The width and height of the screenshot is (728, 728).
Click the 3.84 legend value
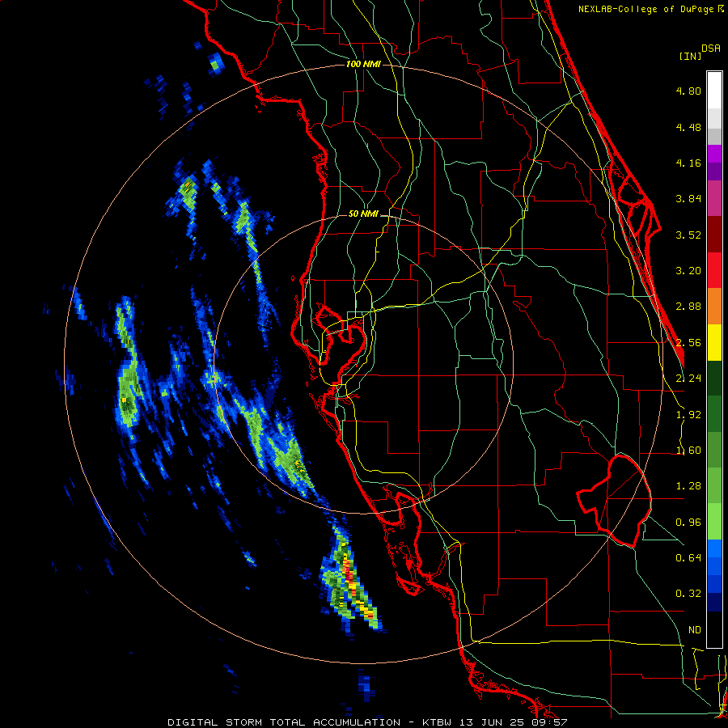tap(688, 199)
